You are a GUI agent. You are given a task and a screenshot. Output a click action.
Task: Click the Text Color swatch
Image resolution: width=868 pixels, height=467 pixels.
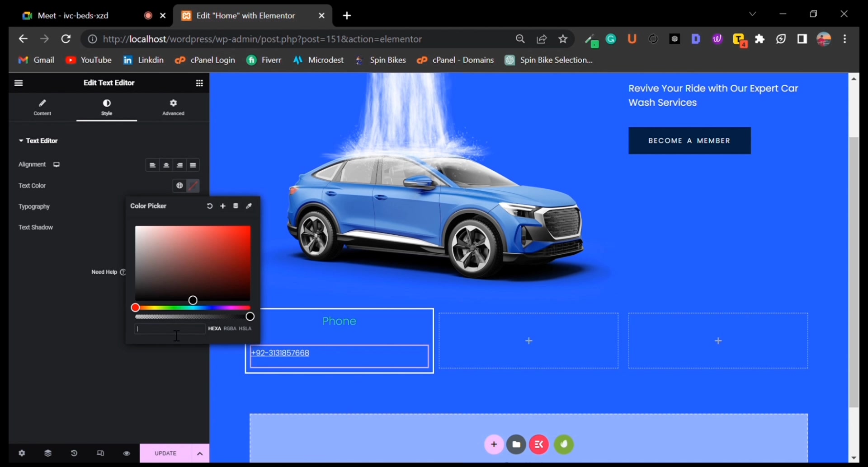(x=193, y=186)
